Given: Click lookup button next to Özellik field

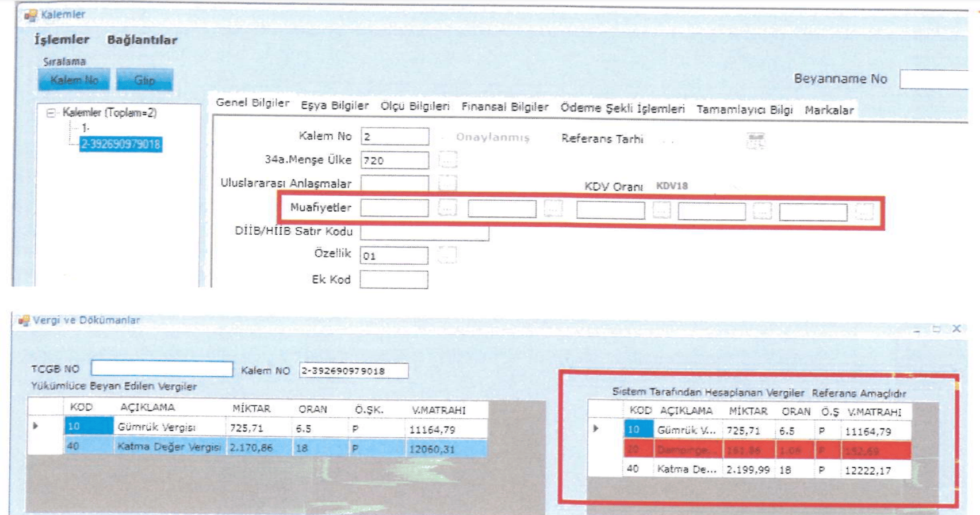Looking at the screenshot, I should point(447,255).
